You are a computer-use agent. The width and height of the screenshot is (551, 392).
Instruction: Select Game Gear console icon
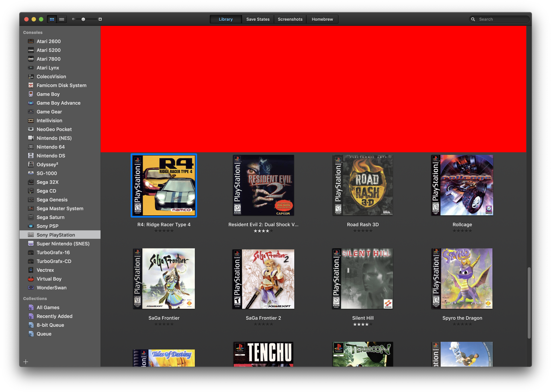31,112
